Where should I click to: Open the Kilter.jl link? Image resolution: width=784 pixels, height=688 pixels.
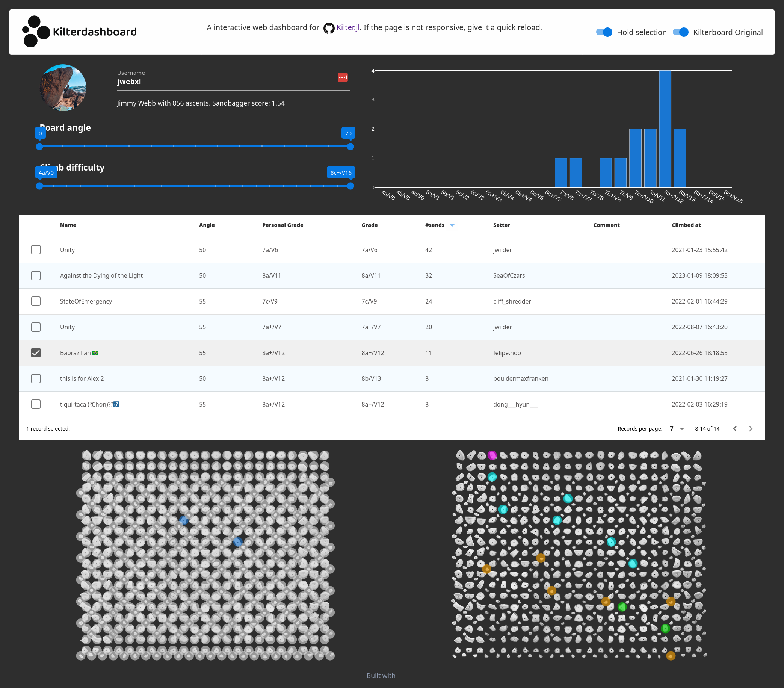point(348,27)
